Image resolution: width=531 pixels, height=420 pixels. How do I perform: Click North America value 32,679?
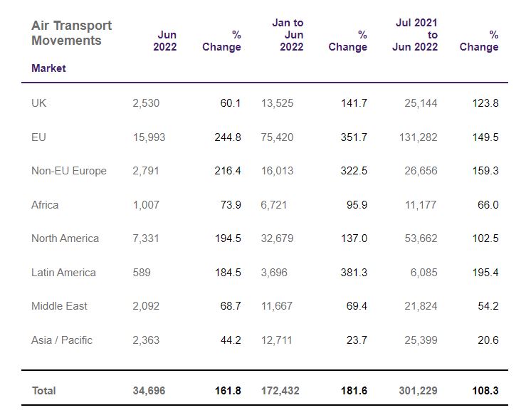277,238
